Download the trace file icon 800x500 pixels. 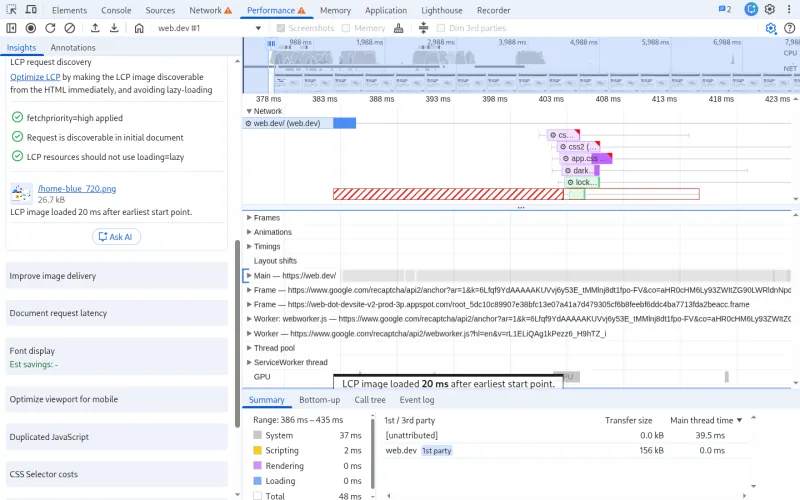(114, 28)
